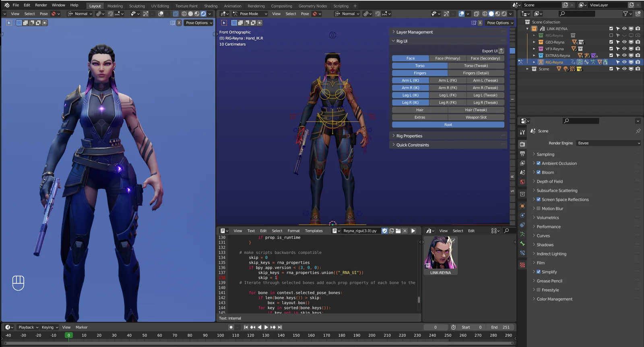The width and height of the screenshot is (644, 347).
Task: Open the World properties tab icon
Action: pyautogui.click(x=522, y=182)
